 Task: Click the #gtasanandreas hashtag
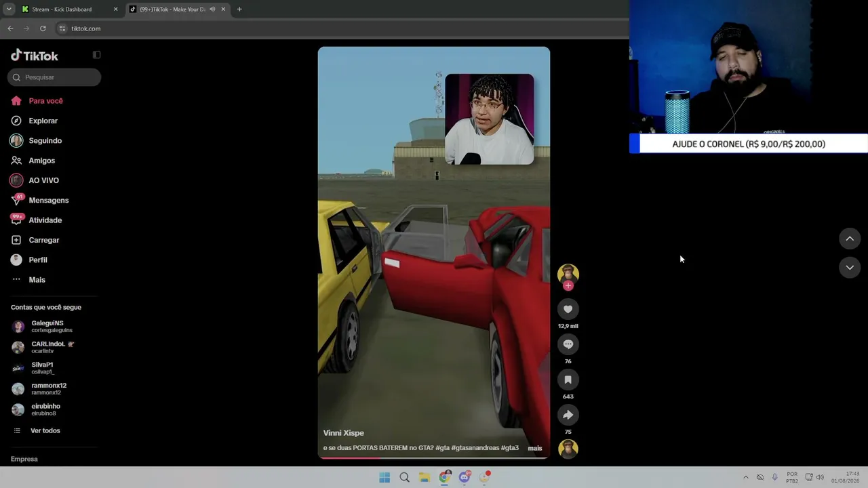pyautogui.click(x=475, y=448)
